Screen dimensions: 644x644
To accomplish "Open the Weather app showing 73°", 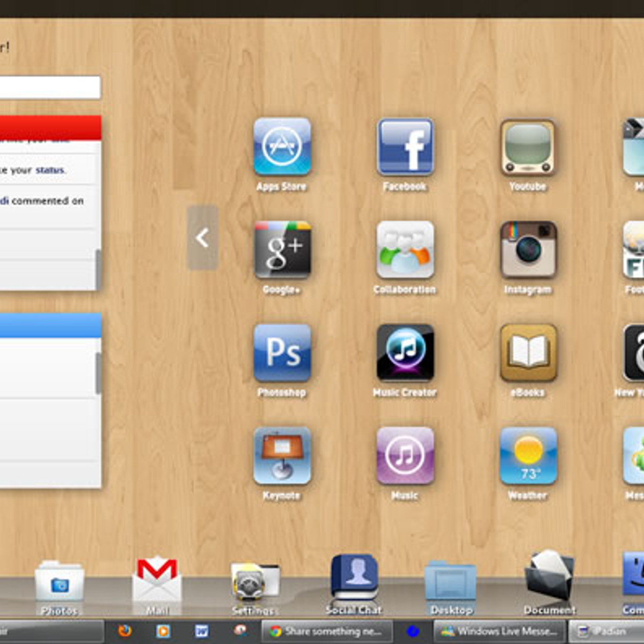I will [528, 456].
